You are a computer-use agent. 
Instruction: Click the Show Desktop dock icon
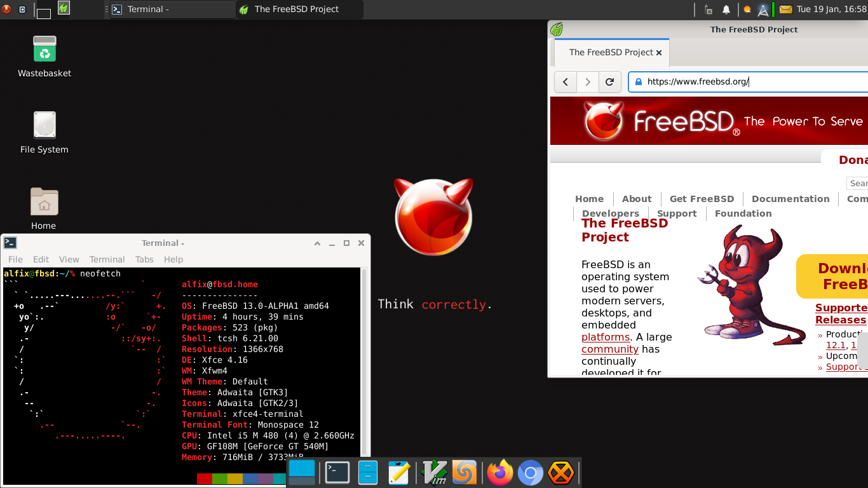click(x=302, y=473)
